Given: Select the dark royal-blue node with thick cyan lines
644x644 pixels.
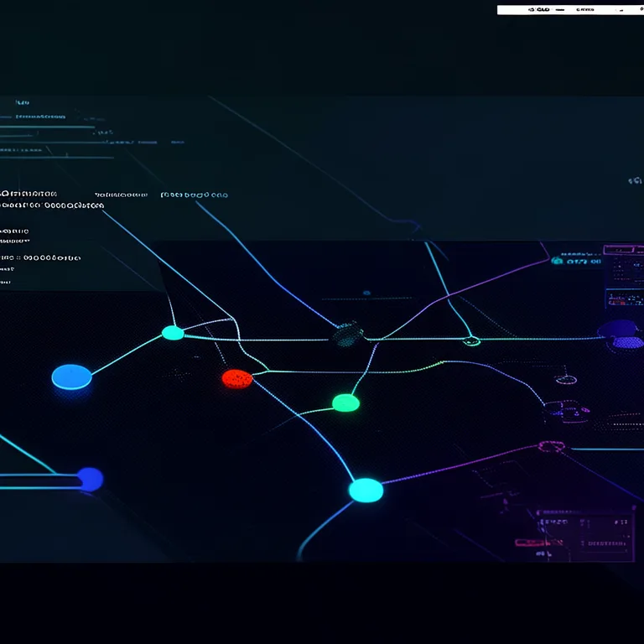Looking at the screenshot, I should (x=90, y=479).
